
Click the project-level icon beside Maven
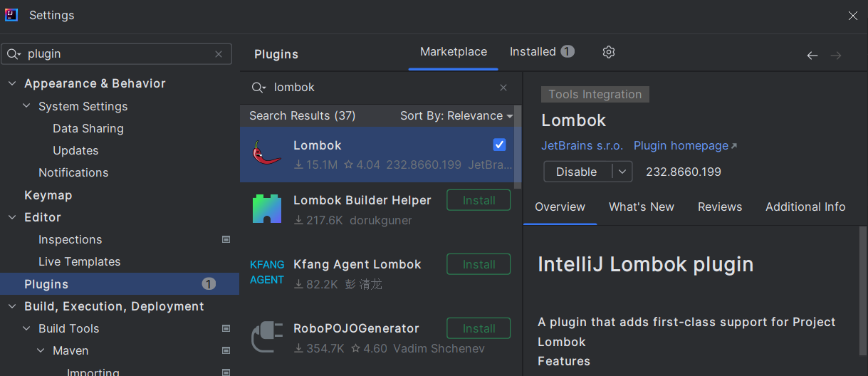click(x=226, y=350)
